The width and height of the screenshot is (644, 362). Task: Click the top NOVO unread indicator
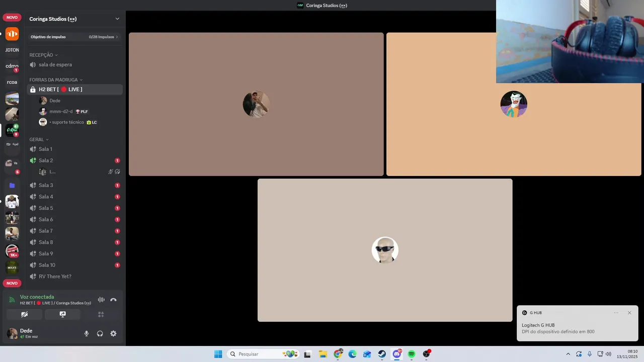pyautogui.click(x=12, y=18)
